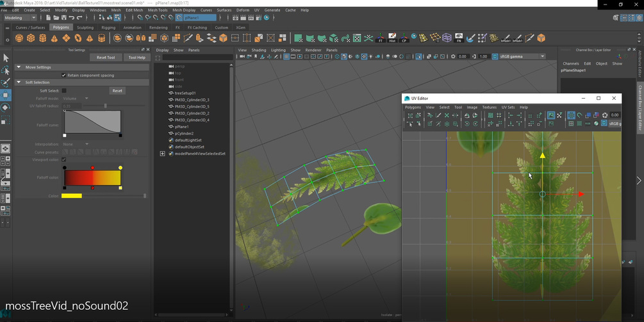Expand the modelPanel4ViewSelectedSet node
This screenshot has height=322, width=644.
point(162,154)
